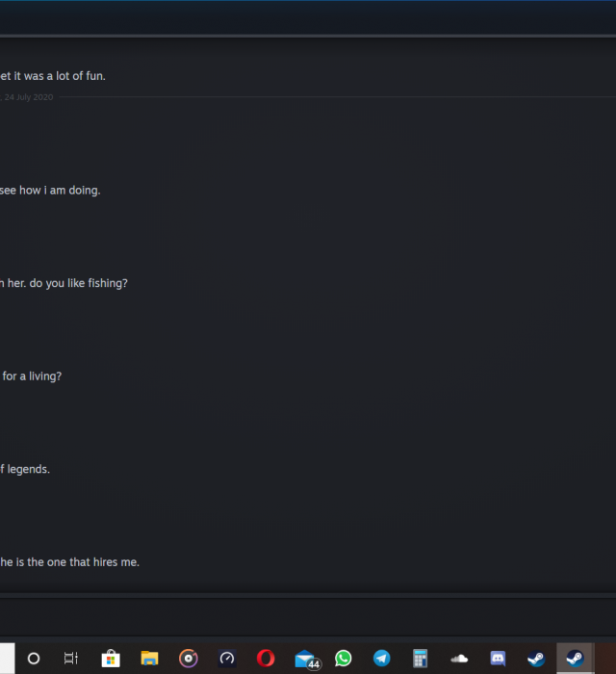Launch the Microsoft Store taskbar icon
The height and width of the screenshot is (674, 616).
click(111, 659)
